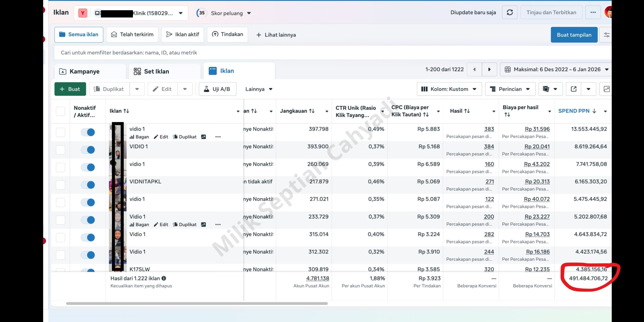
Task: Click the reports icon beside Perincian
Action: click(546, 89)
